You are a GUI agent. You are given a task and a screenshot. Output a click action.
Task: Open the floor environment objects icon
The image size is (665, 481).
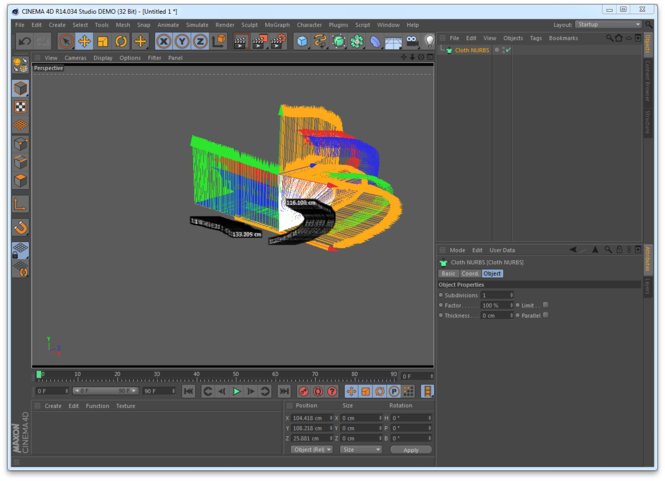(393, 42)
